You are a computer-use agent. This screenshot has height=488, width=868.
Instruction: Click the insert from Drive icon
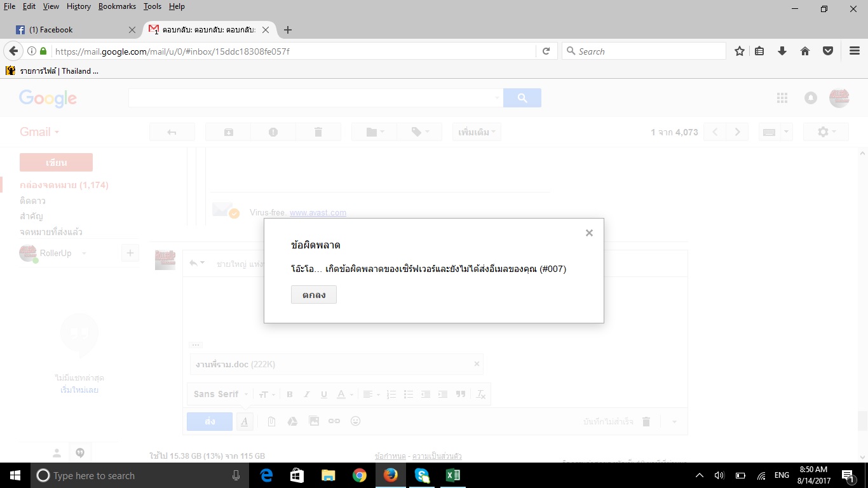click(x=292, y=421)
